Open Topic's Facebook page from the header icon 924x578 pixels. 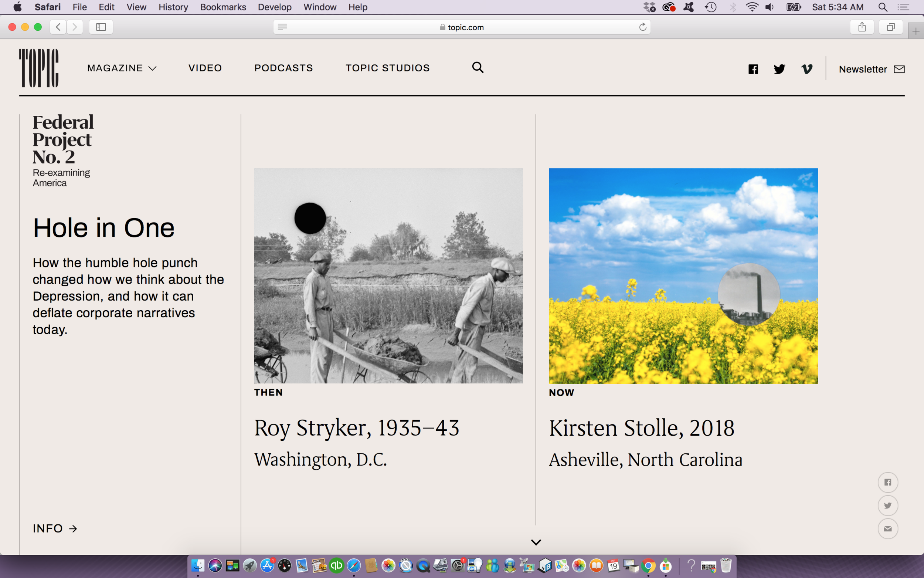click(x=753, y=69)
